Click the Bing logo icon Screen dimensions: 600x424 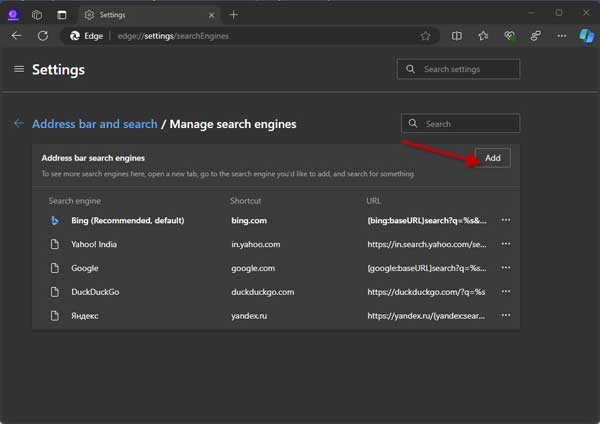click(x=55, y=220)
